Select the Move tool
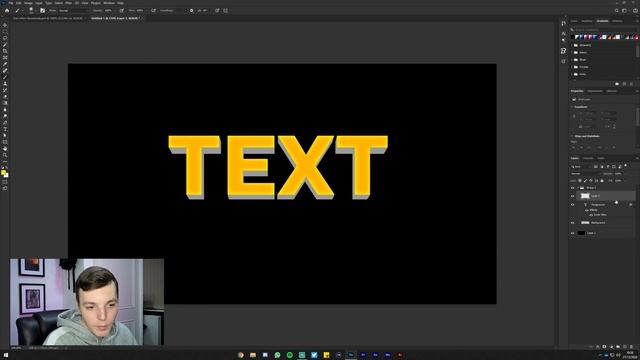 click(5, 25)
